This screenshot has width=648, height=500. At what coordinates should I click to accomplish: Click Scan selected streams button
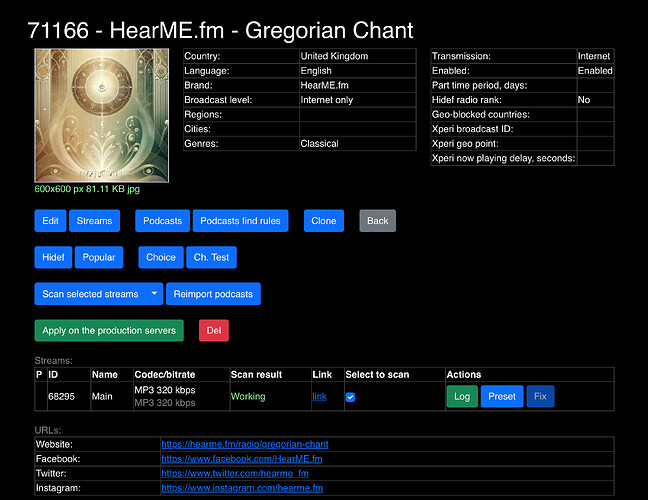coord(89,294)
